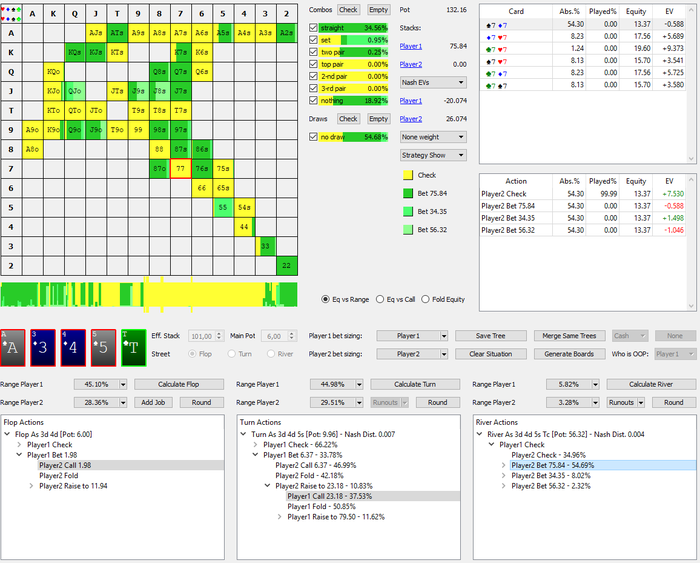
Task: Select the A9o hand cell
Action: pyautogui.click(x=32, y=130)
